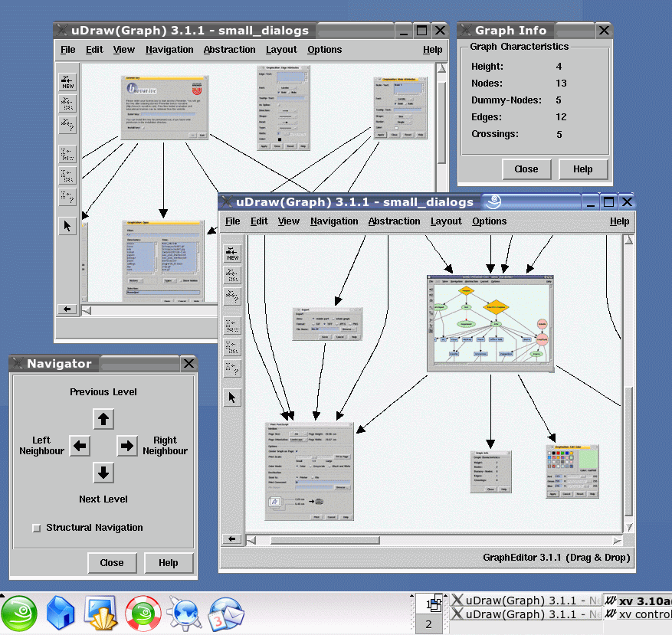
Task: Click Close in the Graph Info window
Action: 526,169
